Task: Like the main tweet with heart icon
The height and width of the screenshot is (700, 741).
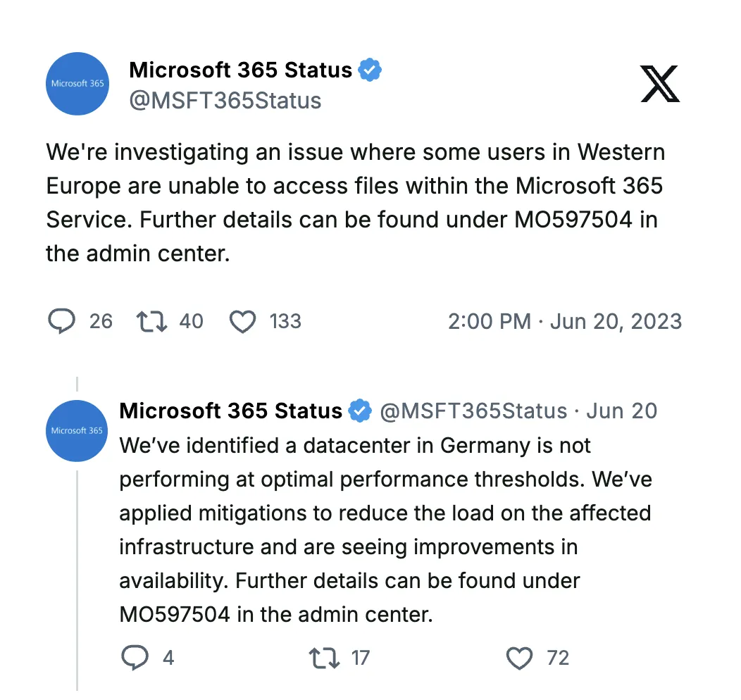Action: [243, 322]
